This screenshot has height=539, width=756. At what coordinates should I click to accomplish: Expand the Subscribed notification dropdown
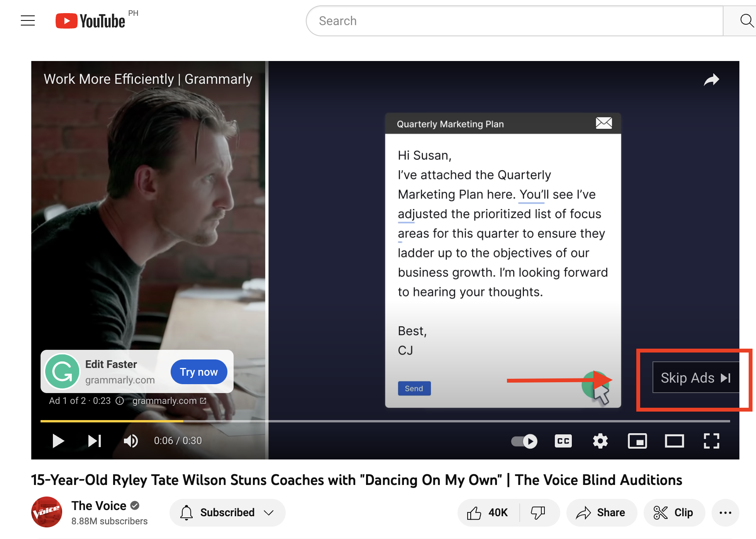click(x=227, y=512)
